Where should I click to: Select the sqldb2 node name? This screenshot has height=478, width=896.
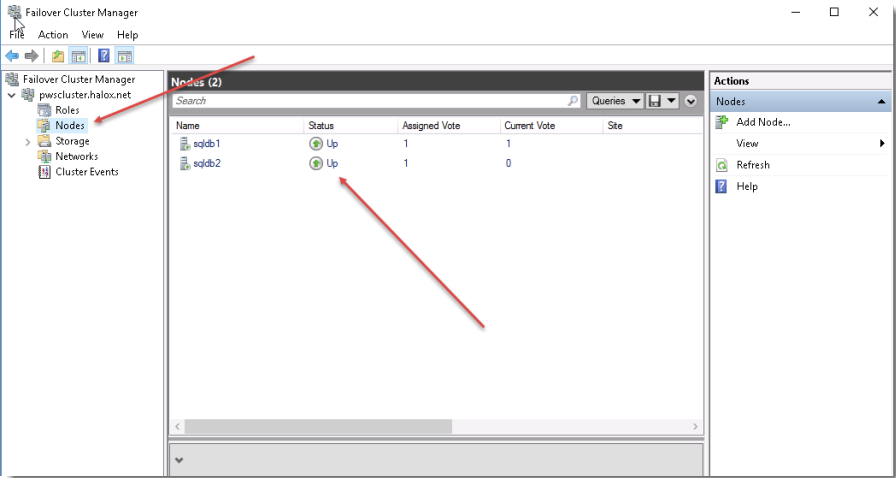[207, 164]
